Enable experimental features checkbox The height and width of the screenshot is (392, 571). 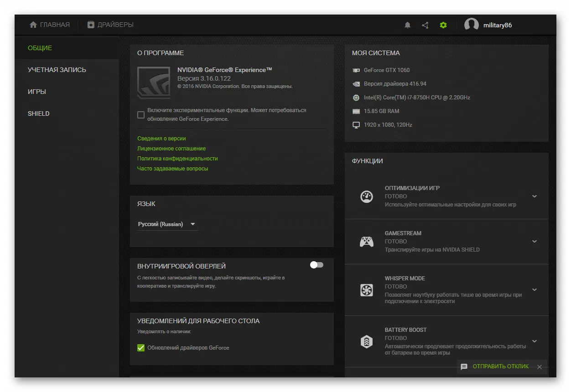point(141,115)
